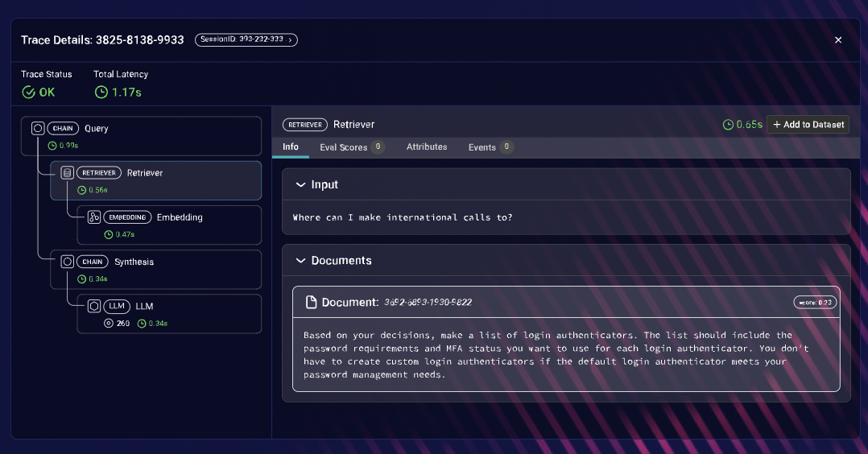Click the clock icon under Query node
The image size is (868, 454).
[x=52, y=146]
